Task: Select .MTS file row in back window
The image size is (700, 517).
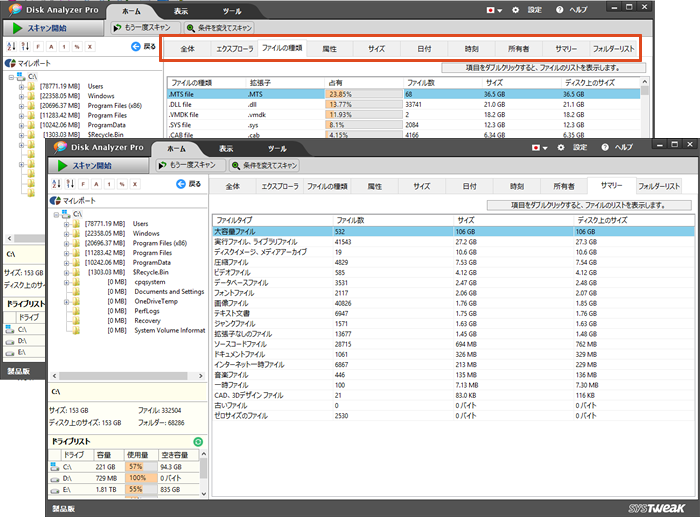Action: coord(404,94)
